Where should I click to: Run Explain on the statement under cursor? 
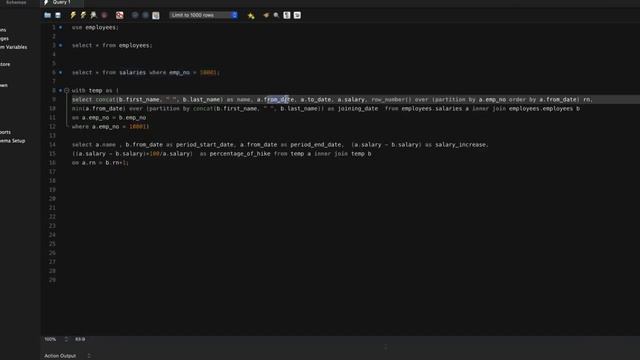click(93, 16)
